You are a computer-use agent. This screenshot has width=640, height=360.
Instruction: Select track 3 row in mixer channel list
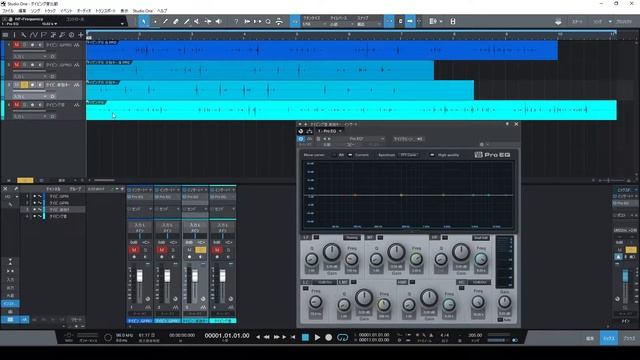click(53, 209)
